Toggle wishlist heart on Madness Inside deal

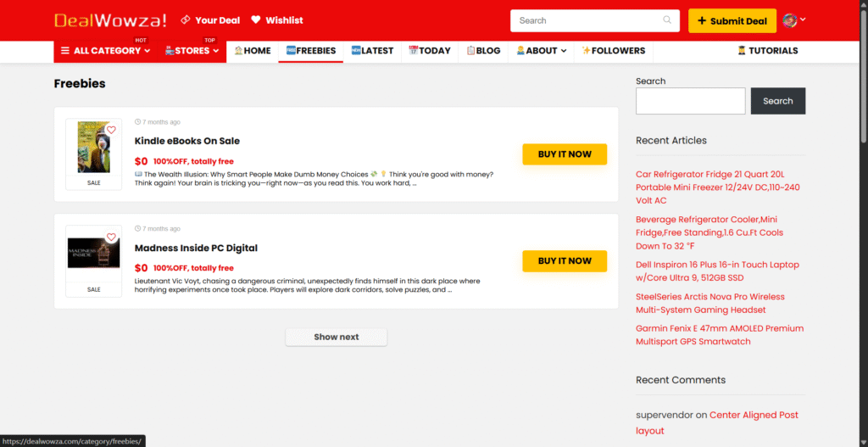[111, 237]
